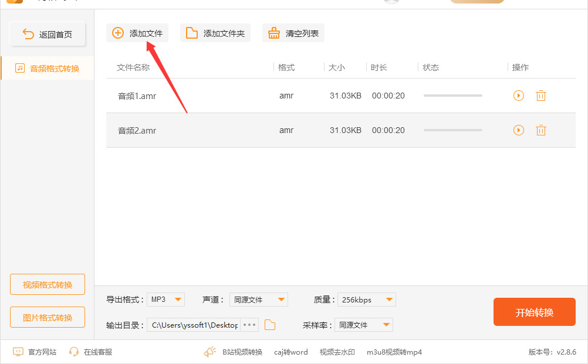Click the progress bar of 音频2.amr

click(x=452, y=130)
